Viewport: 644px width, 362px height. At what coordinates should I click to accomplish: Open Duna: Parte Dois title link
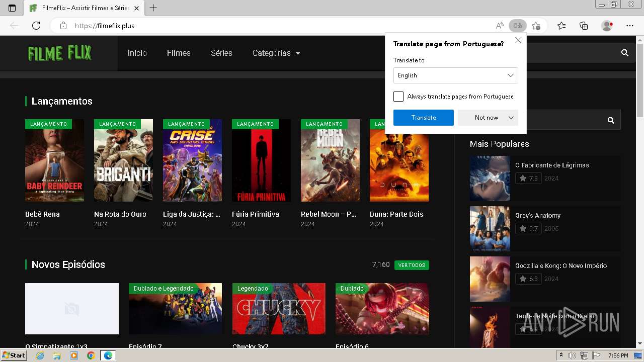396,214
